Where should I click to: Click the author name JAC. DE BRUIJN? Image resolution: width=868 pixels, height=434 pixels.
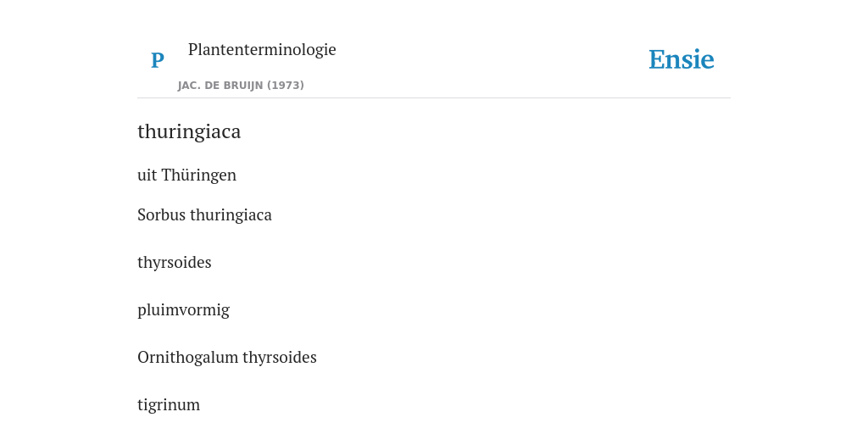click(x=220, y=86)
